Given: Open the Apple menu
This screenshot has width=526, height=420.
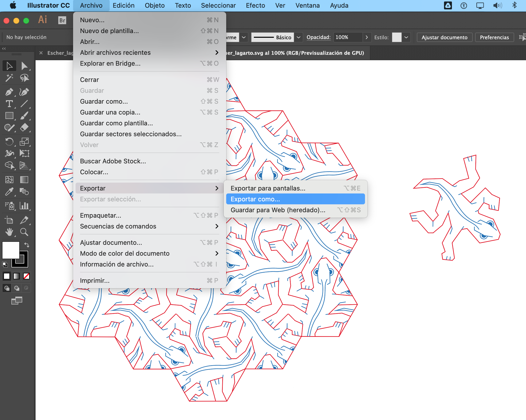Looking at the screenshot, I should [x=13, y=5].
